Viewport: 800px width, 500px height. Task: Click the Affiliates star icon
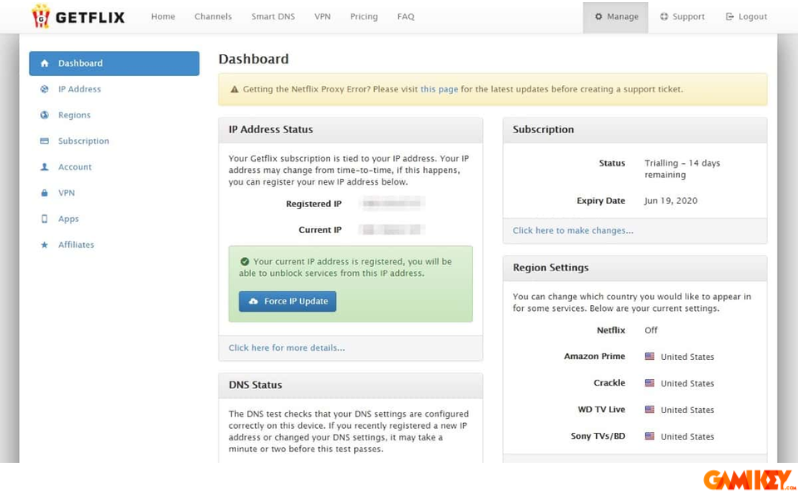point(44,245)
